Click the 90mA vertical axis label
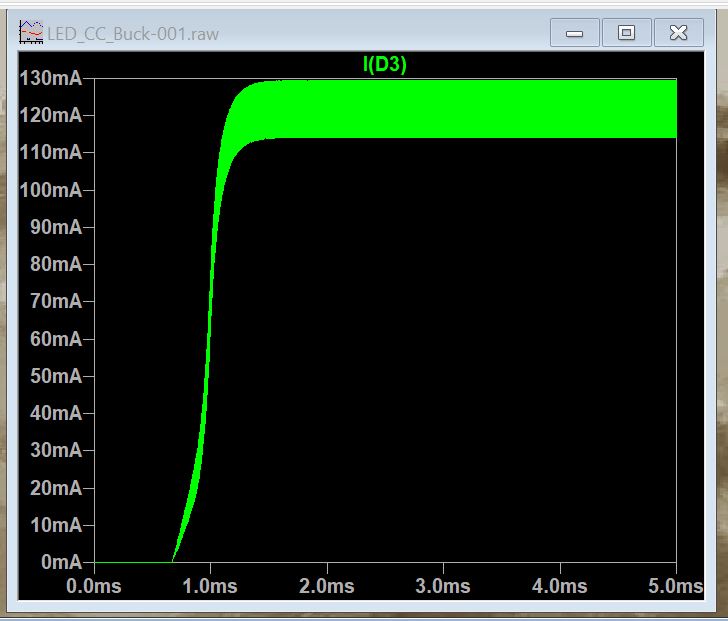 point(56,227)
